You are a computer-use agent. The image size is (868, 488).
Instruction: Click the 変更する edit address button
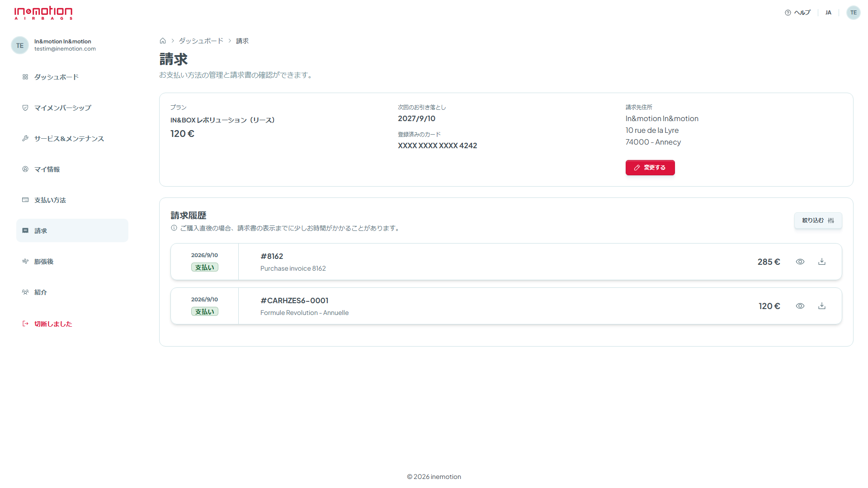coord(650,168)
